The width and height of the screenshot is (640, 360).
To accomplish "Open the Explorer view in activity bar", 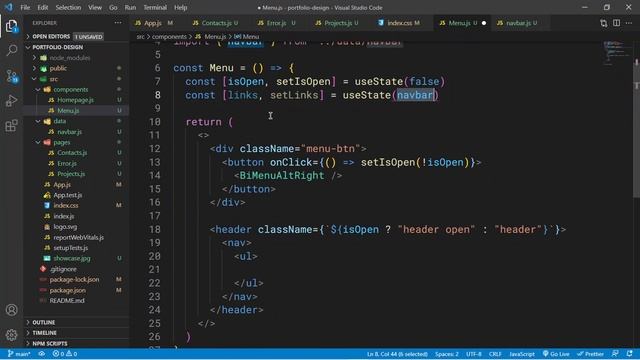I will pos(12,26).
